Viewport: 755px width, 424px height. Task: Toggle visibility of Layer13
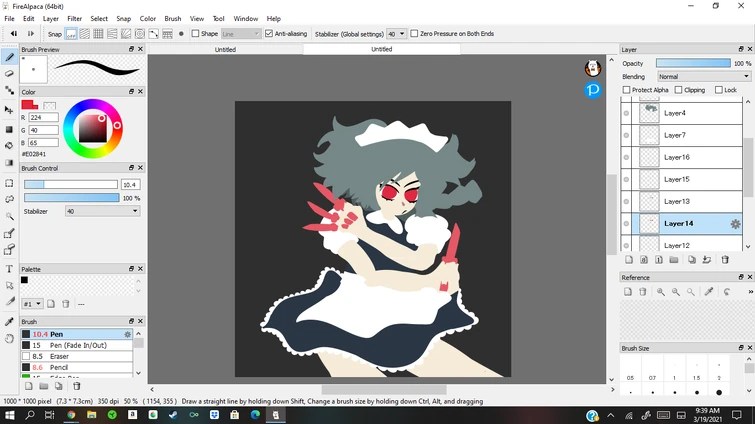pos(626,202)
